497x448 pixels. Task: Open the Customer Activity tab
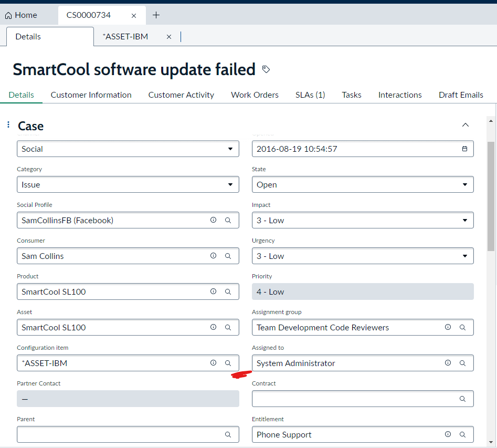click(181, 95)
